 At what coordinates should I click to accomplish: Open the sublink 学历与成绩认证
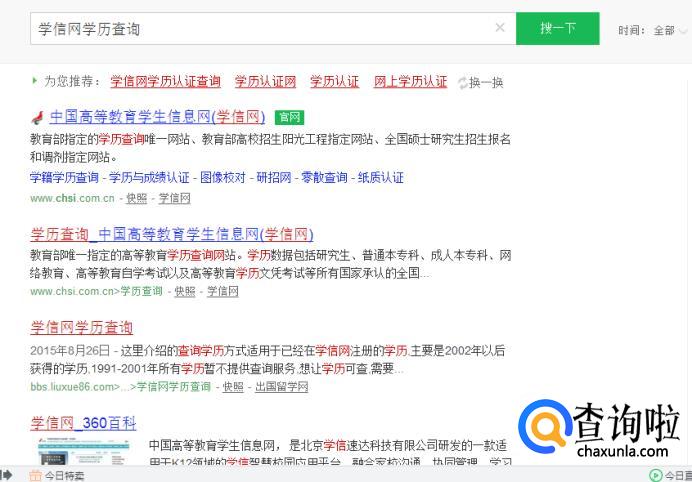(x=149, y=177)
